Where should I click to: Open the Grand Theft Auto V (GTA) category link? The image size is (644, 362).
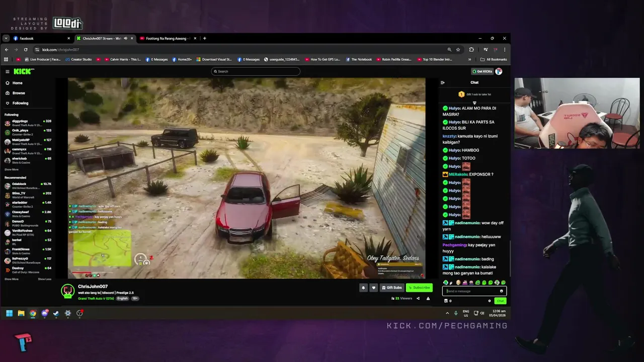point(96,298)
